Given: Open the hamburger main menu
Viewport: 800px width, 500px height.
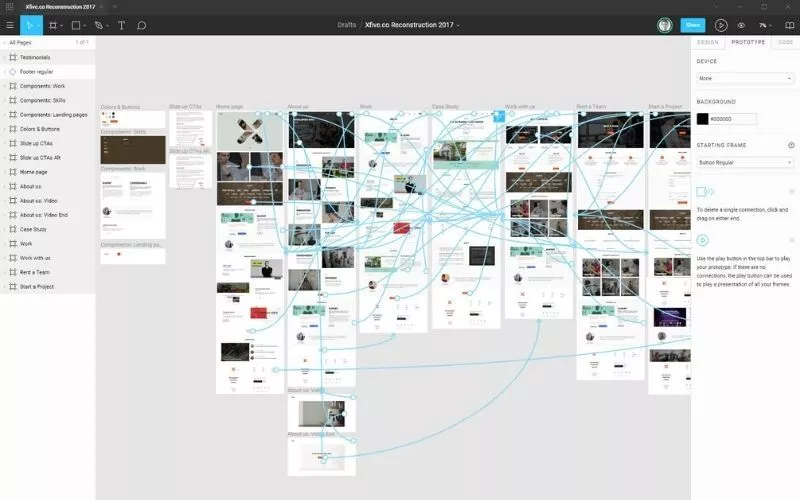Looking at the screenshot, I should 10,25.
